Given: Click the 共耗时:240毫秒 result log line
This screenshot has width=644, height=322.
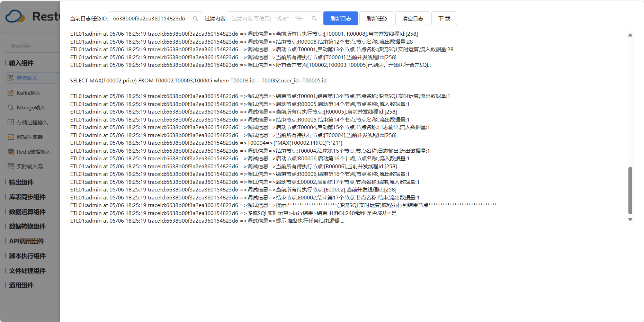Looking at the screenshot, I should tap(233, 213).
